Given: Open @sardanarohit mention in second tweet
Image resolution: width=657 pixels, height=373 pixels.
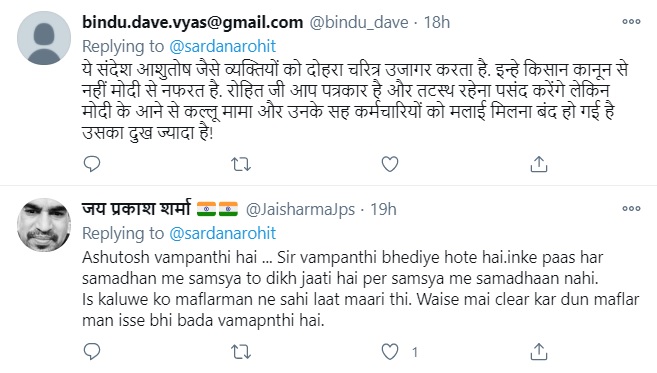Looking at the screenshot, I should tap(222, 233).
